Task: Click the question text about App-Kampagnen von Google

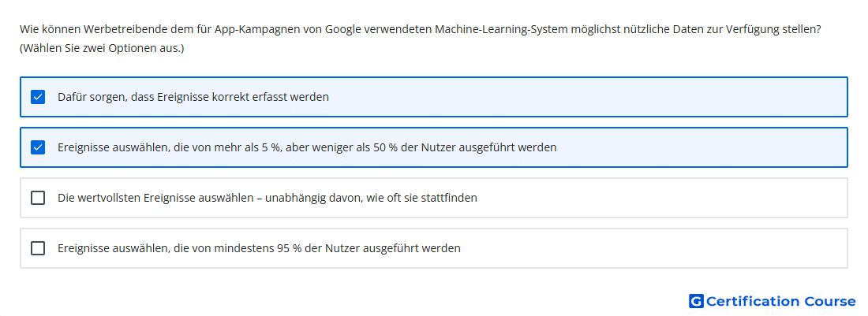Action: (x=420, y=29)
